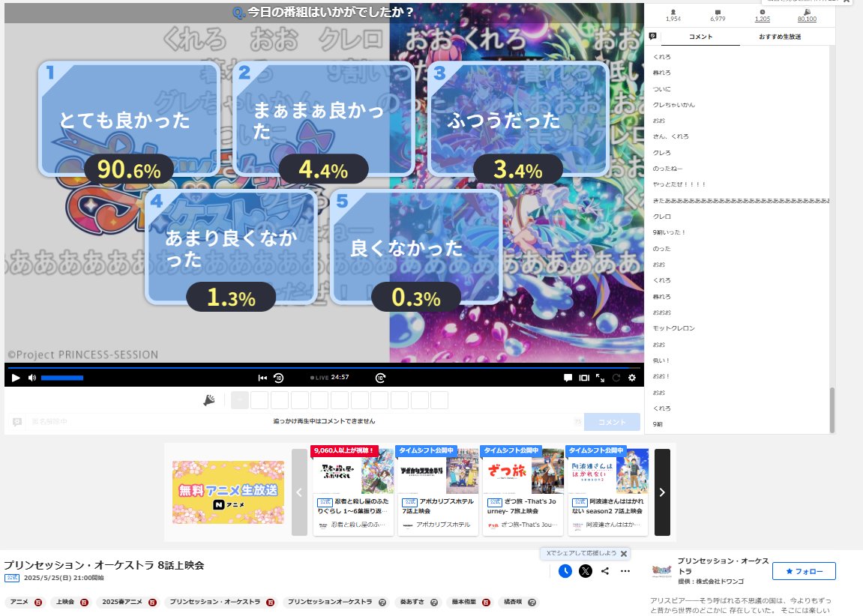Click the 橘杏咲 tag
Screen dimensions: 863x616
513,603
